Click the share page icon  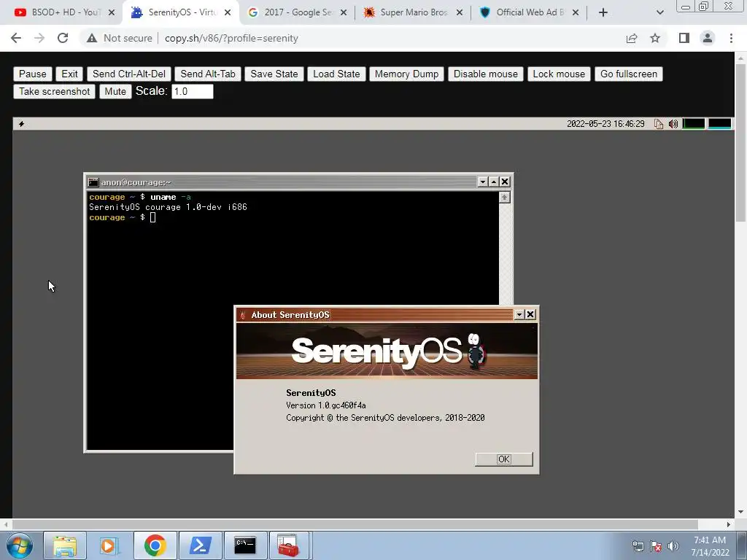tap(632, 38)
